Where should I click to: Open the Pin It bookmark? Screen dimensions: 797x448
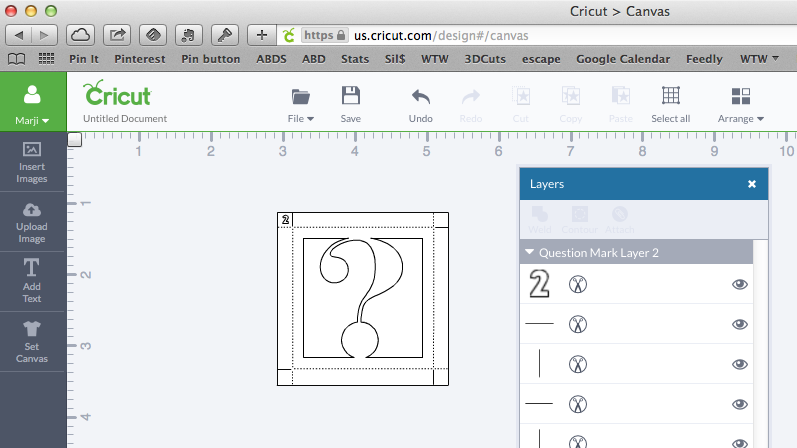[84, 59]
